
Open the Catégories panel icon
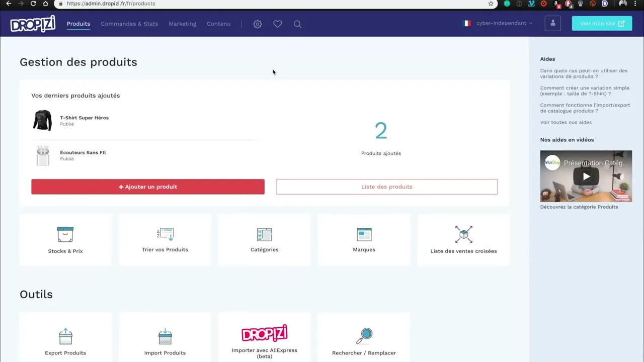pos(264,234)
